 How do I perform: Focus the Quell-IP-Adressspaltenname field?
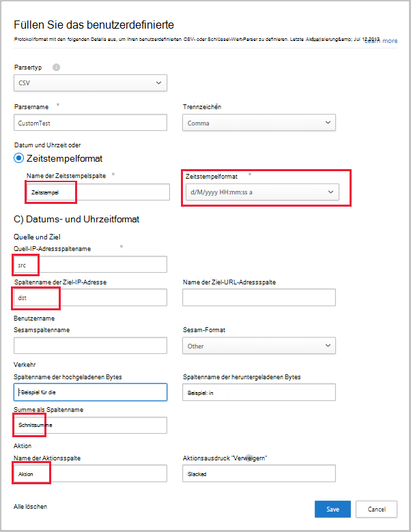pos(90,265)
